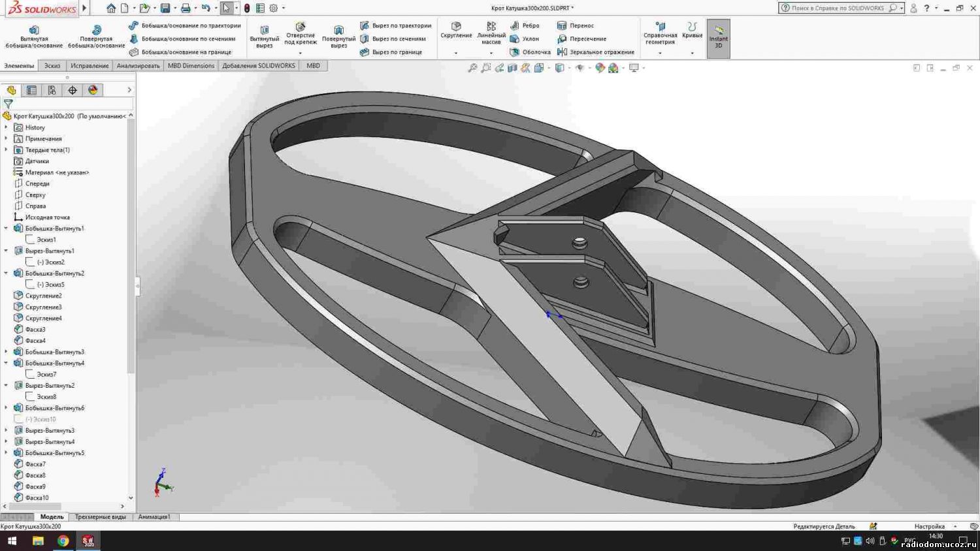
Task: Click Бобышка/основание по траектории tool
Action: click(185, 25)
